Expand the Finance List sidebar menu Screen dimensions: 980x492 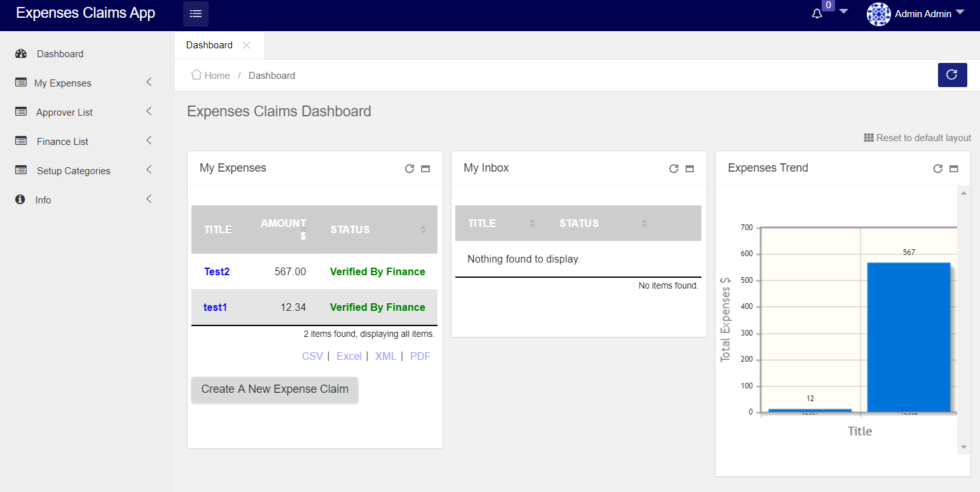pos(62,142)
